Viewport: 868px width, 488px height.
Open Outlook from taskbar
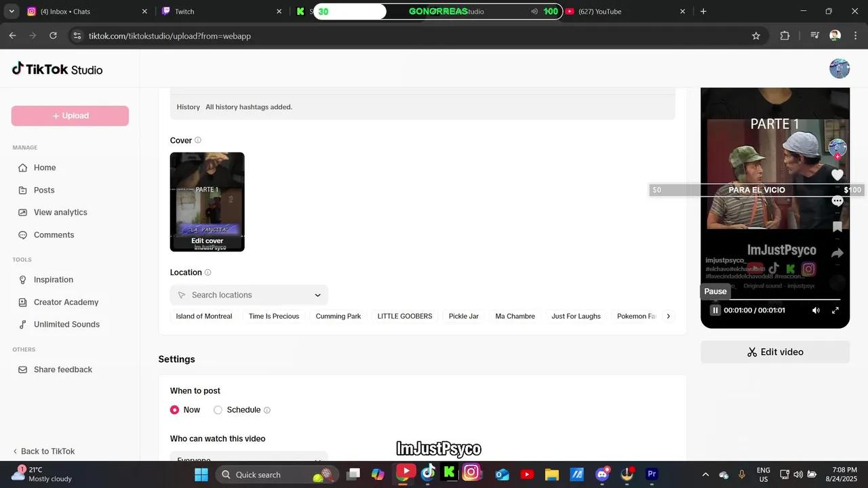tap(502, 474)
